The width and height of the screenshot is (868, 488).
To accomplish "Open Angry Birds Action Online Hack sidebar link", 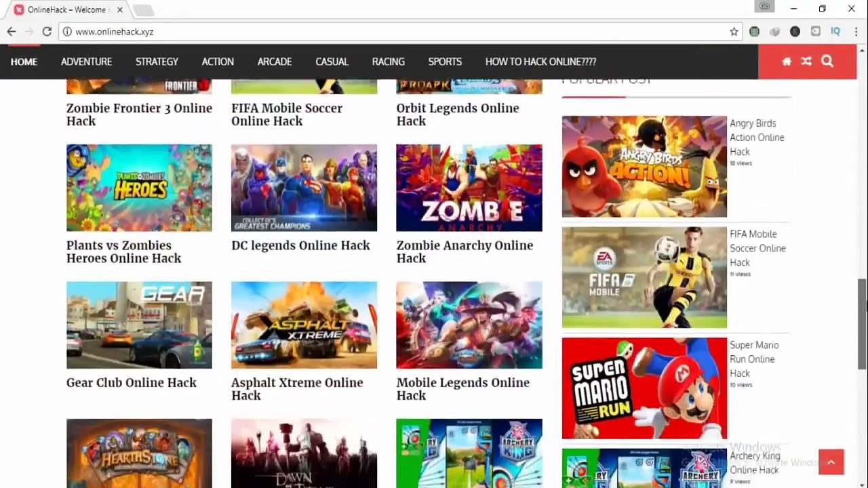I will click(x=757, y=138).
